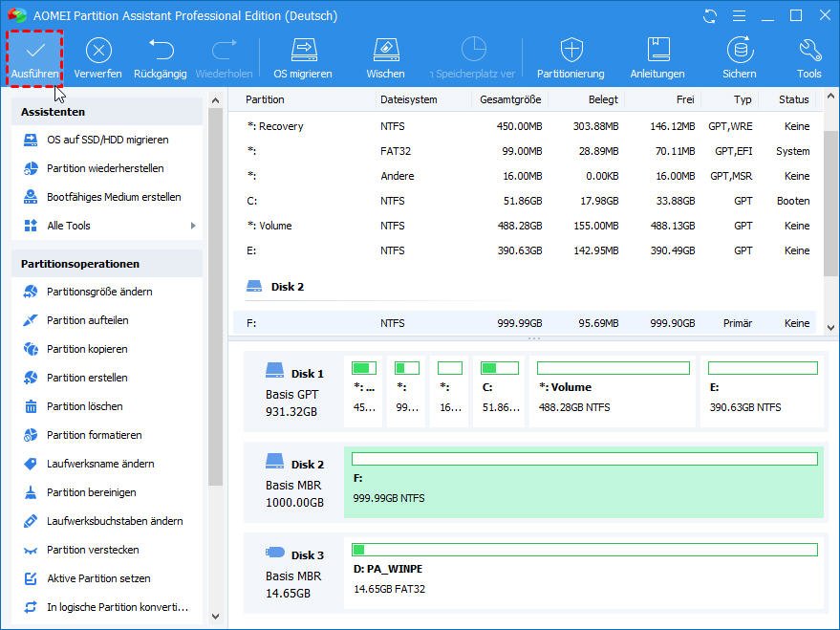Image resolution: width=840 pixels, height=630 pixels.
Task: Sort by the Dateisystem column header
Action: 409,99
